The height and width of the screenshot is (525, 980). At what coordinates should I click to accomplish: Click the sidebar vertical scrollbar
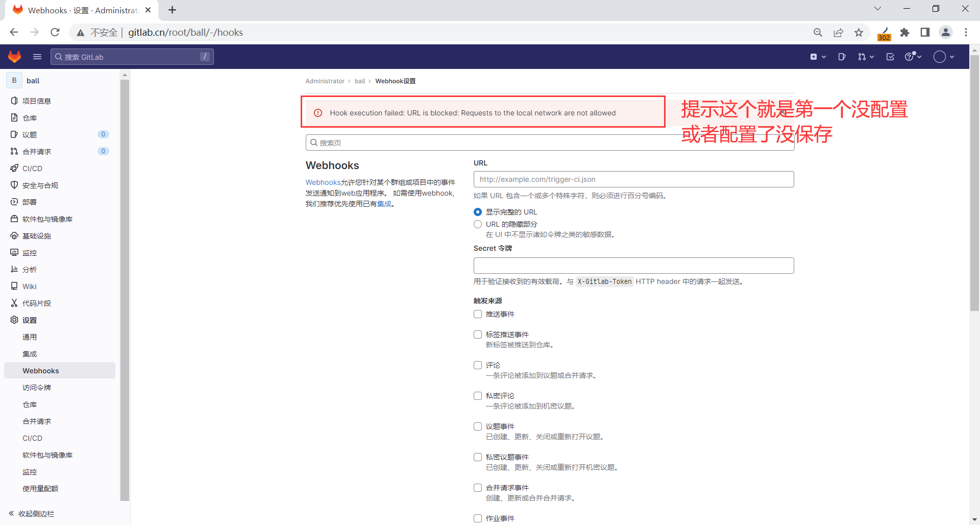pos(125,290)
